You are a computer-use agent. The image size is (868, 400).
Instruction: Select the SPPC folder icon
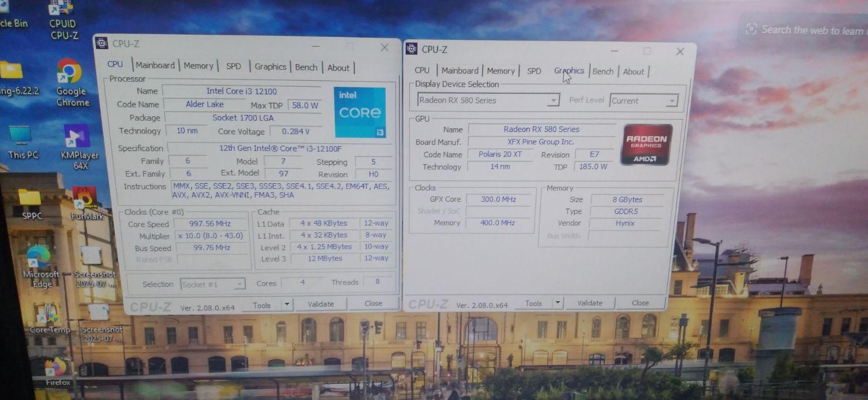(x=30, y=205)
